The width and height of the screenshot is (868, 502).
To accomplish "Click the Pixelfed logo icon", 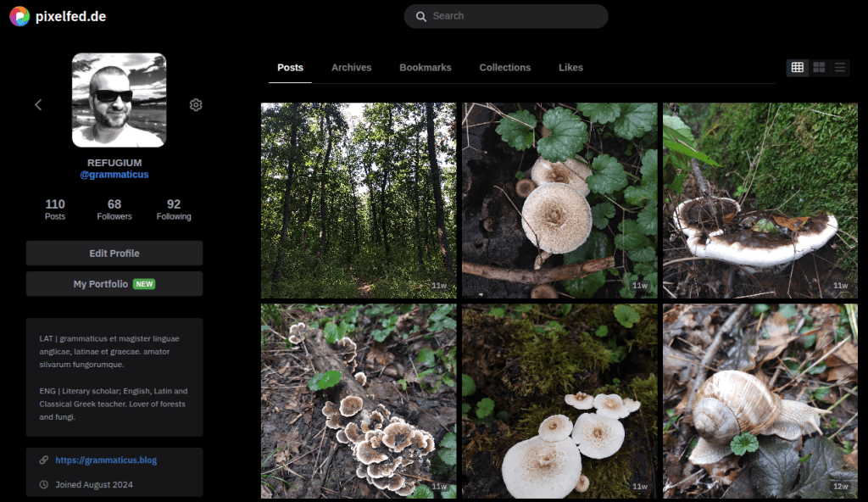I will click(19, 16).
